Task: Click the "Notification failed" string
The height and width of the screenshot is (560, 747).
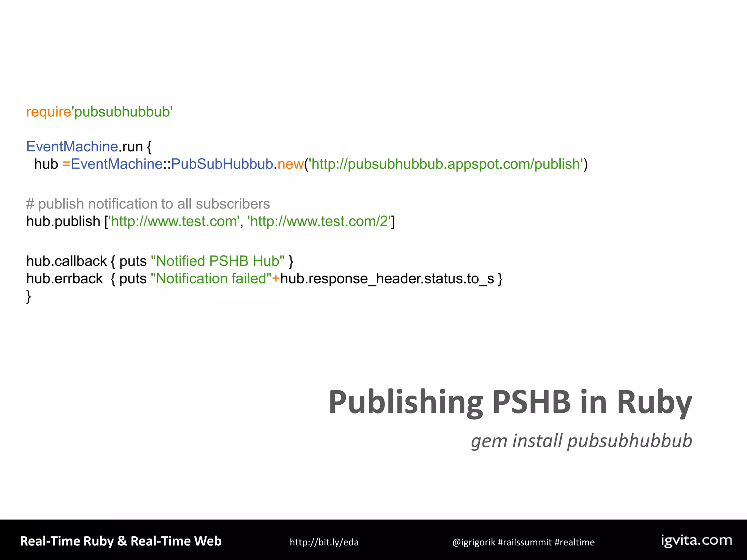Action: 211,279
